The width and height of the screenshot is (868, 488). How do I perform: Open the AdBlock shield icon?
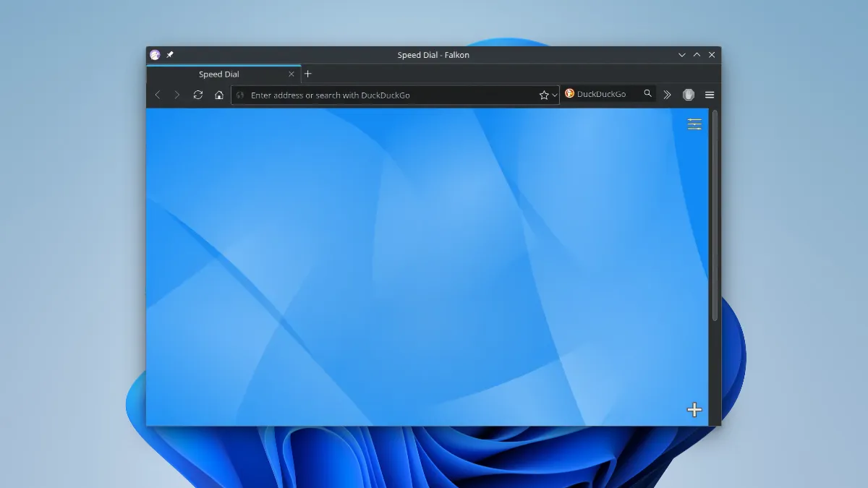click(689, 95)
